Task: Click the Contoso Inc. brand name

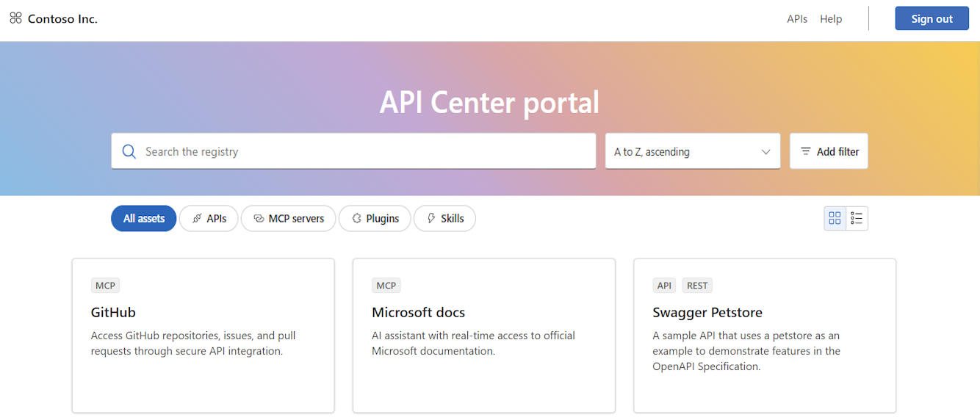Action: 62,19
